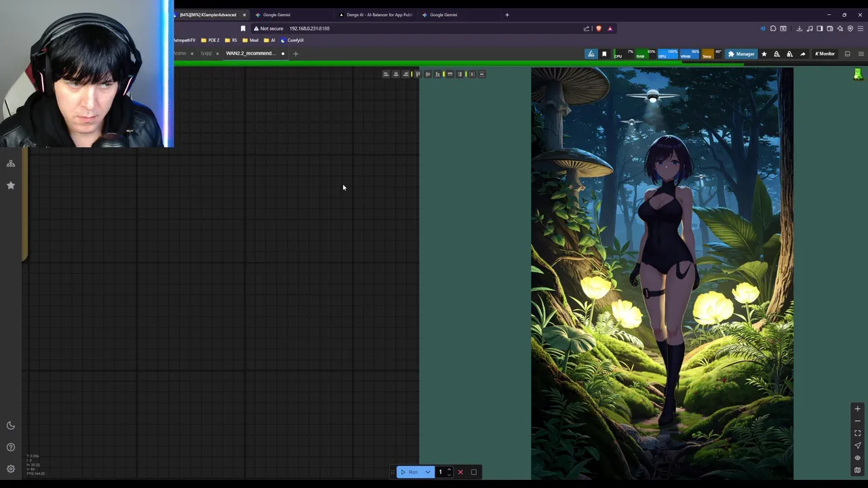
Task: Close the KSamplerAdvanced browser tab
Action: point(244,15)
